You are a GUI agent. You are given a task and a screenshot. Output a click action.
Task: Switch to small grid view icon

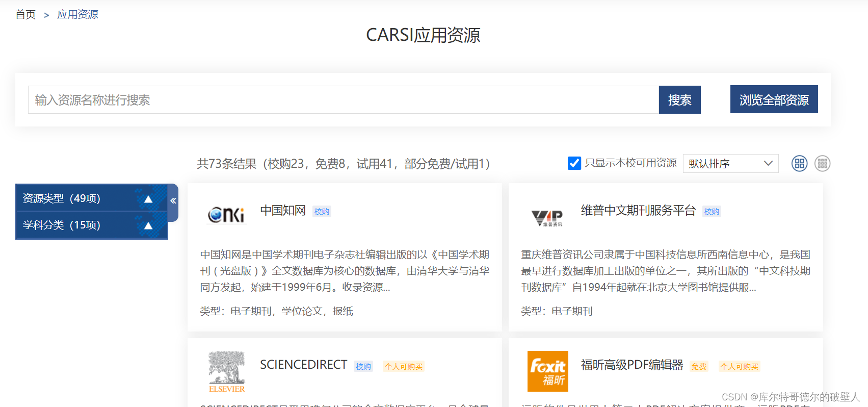pos(822,163)
